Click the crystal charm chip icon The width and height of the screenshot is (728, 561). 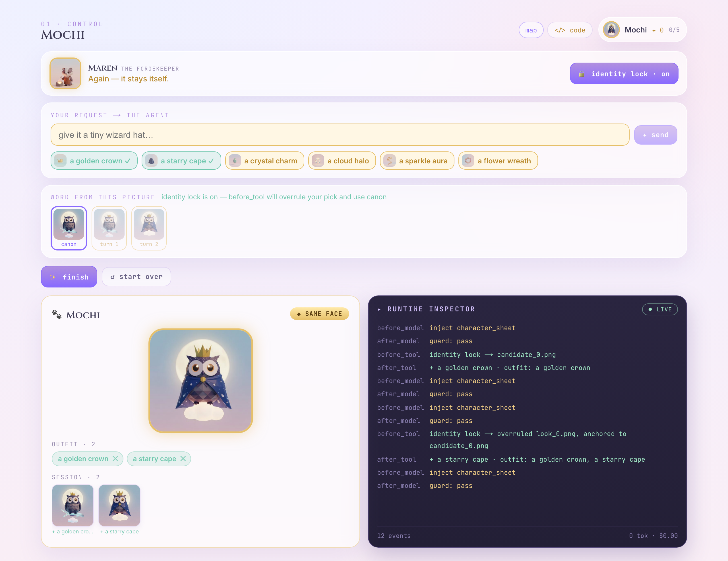coord(235,161)
